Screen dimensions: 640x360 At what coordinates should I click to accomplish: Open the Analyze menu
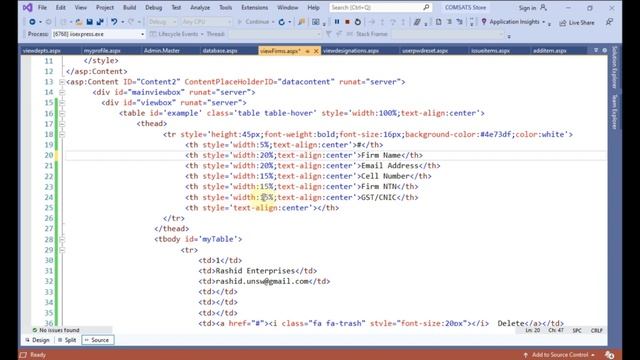(x=200, y=7)
